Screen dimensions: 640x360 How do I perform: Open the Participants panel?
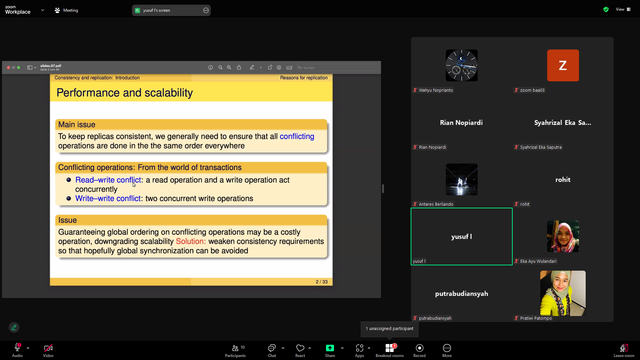point(236,350)
